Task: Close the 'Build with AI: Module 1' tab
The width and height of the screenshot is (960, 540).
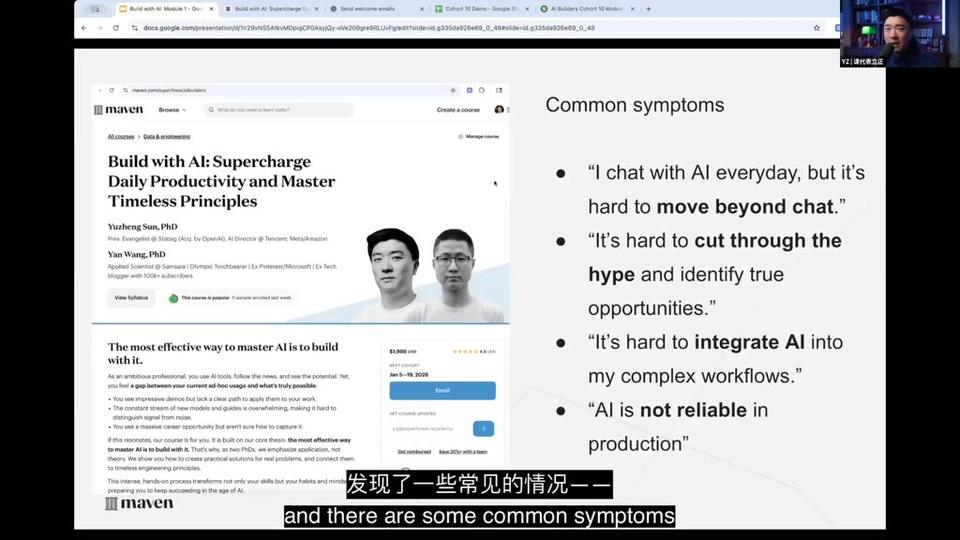Action: click(211, 9)
